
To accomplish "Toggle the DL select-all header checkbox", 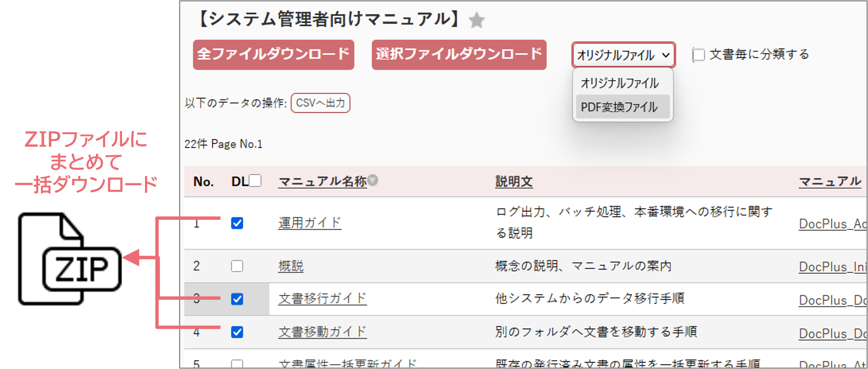I will click(x=255, y=181).
